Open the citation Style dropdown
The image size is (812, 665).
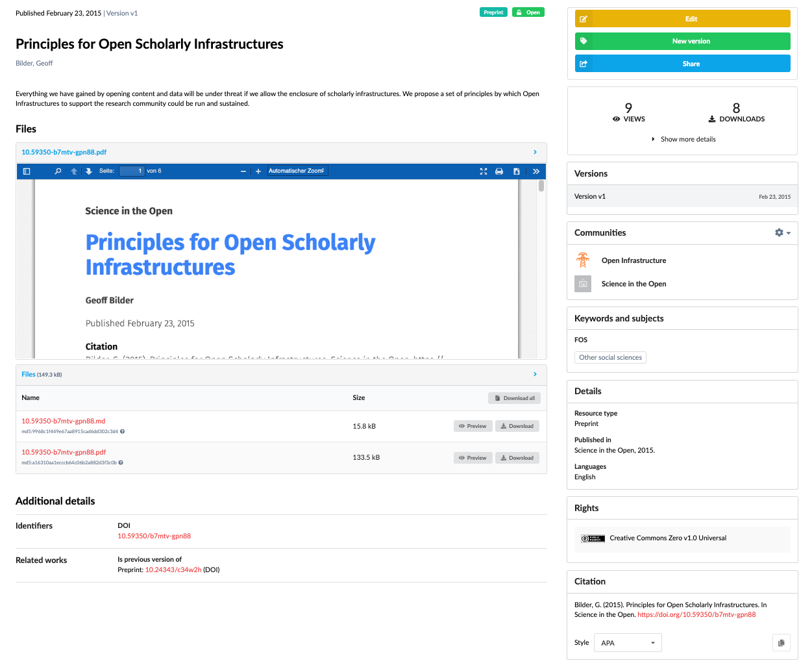[x=628, y=643]
